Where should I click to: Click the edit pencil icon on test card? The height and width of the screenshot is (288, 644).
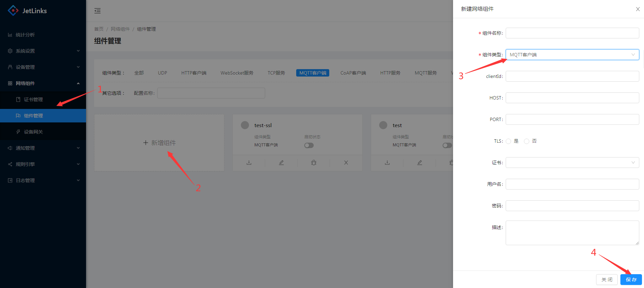coord(420,163)
